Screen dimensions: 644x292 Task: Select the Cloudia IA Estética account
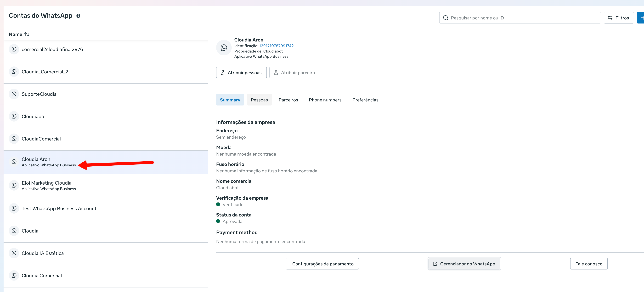pyautogui.click(x=106, y=254)
